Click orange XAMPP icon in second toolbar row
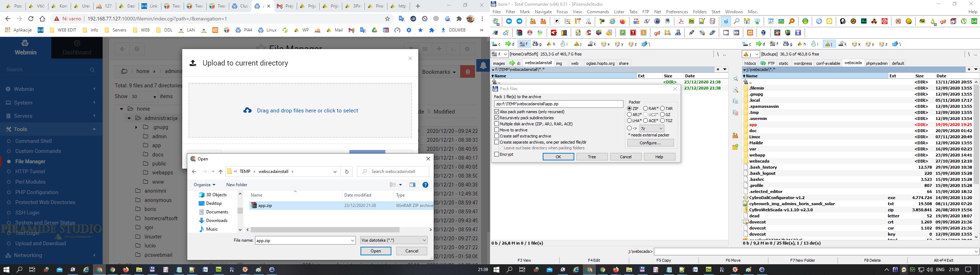The image size is (980, 275). pyautogui.click(x=750, y=33)
